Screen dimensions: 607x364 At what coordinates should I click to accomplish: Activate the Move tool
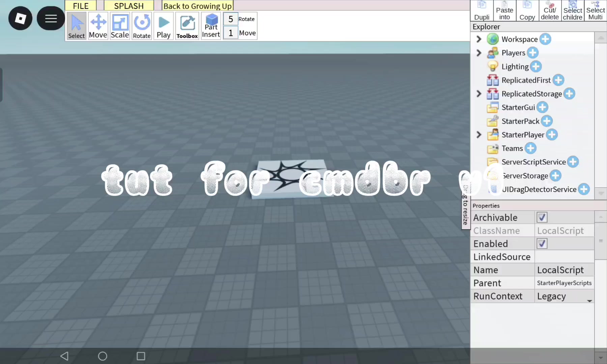[98, 26]
